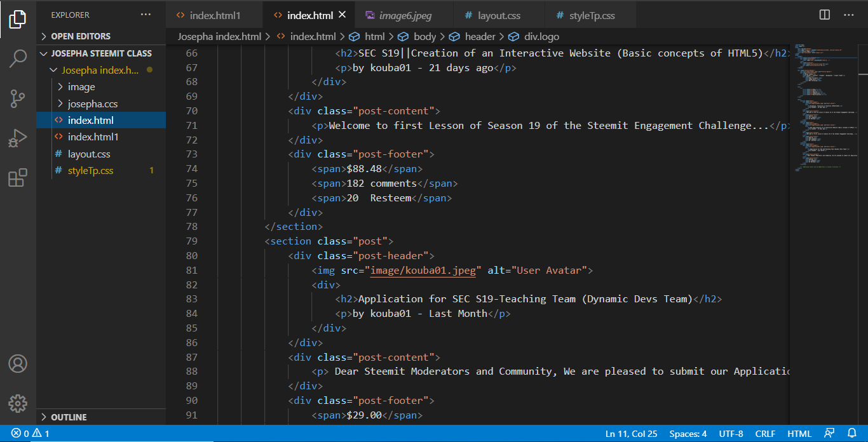
Task: Click HTML language mode status item
Action: pos(799,434)
